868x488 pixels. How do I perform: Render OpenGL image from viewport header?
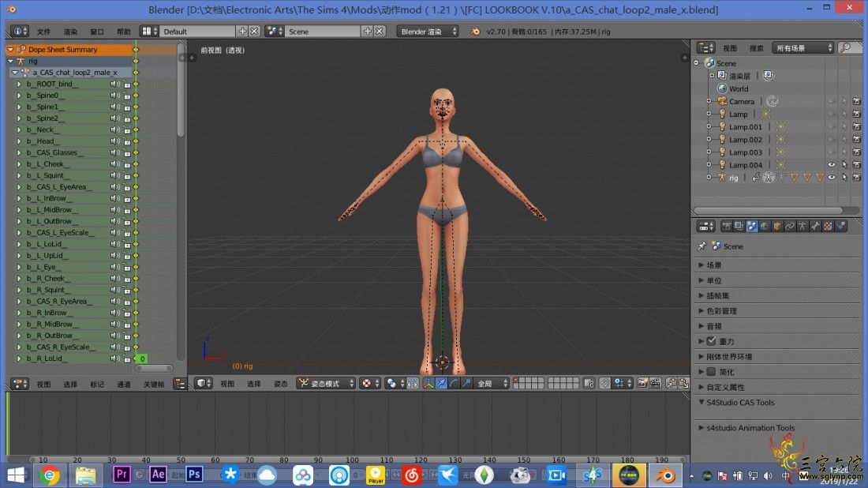642,383
